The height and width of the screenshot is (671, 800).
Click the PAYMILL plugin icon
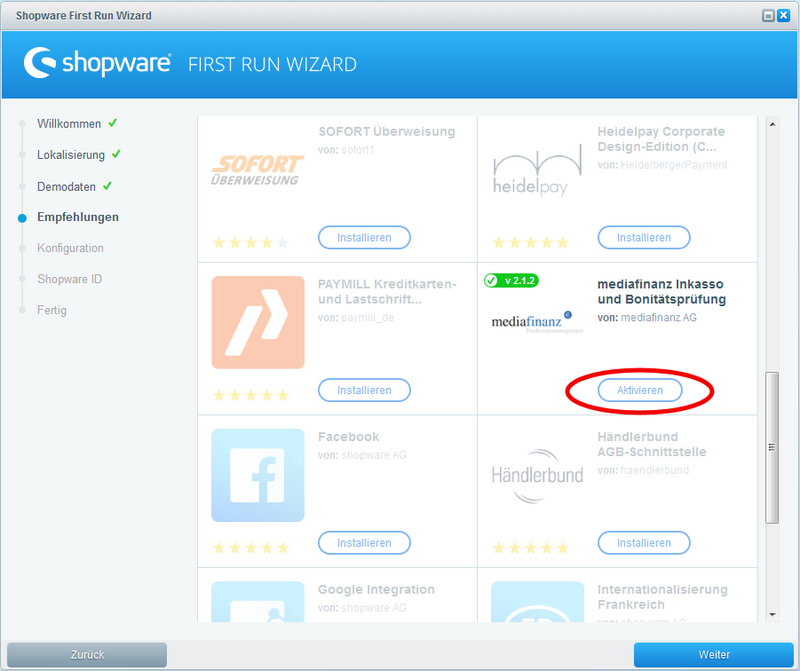[x=258, y=322]
